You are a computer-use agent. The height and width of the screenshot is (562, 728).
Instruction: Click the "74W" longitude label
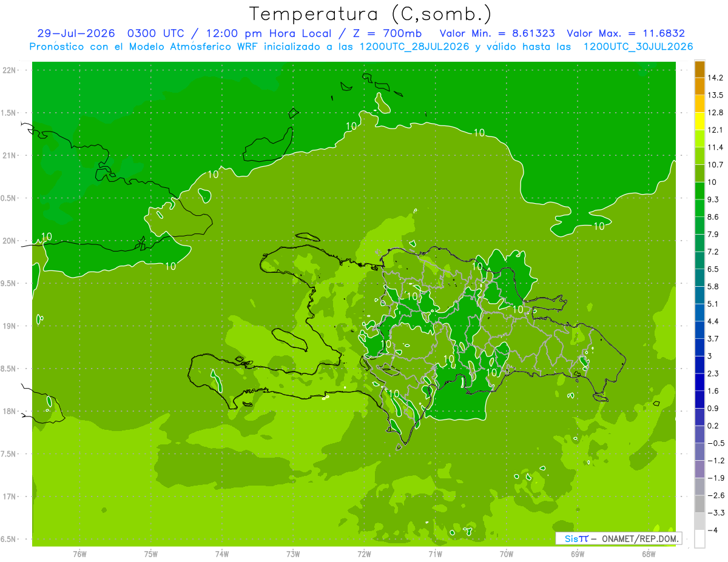click(222, 554)
